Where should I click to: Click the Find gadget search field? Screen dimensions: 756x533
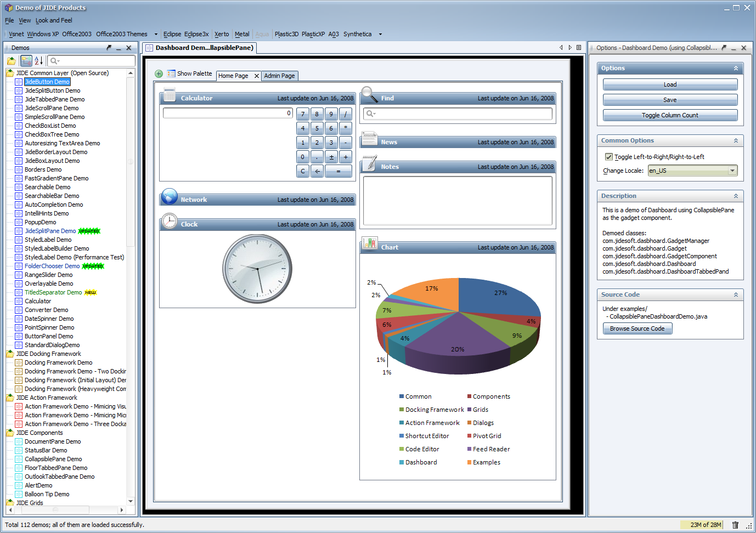(x=458, y=114)
